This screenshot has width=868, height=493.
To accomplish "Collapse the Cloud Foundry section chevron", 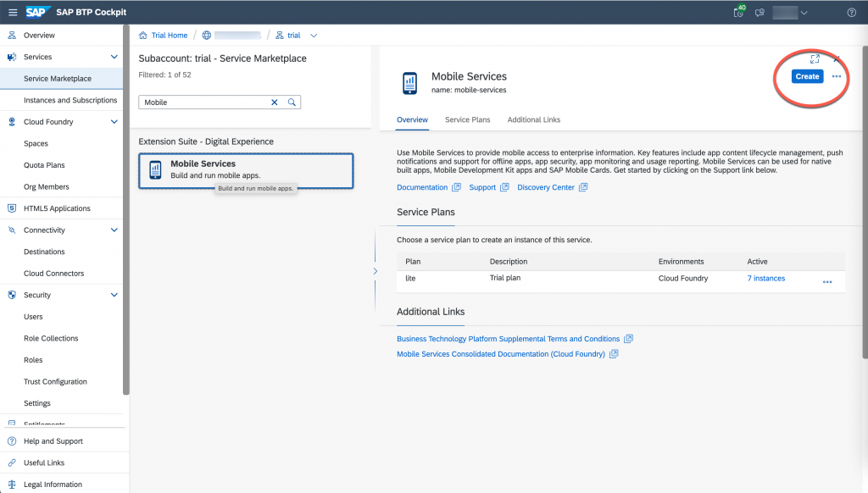I will click(114, 122).
